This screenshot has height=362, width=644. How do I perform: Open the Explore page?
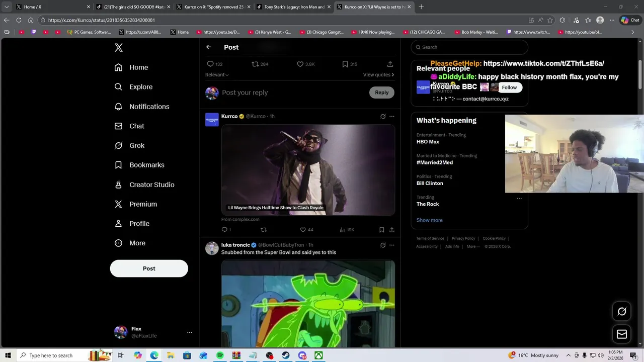coord(133,87)
